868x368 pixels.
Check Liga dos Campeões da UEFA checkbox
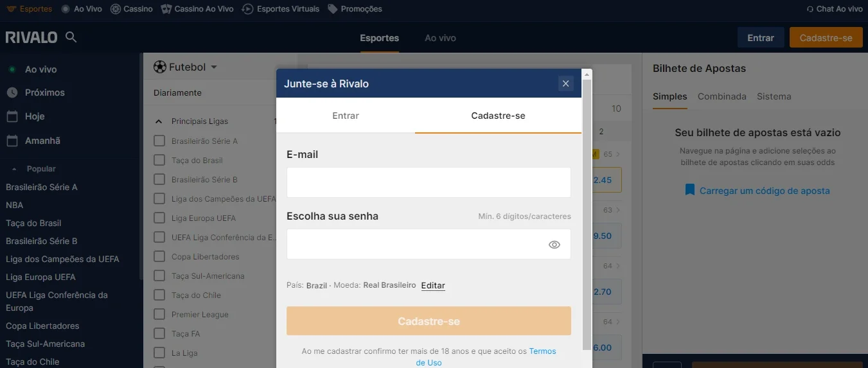tap(159, 198)
